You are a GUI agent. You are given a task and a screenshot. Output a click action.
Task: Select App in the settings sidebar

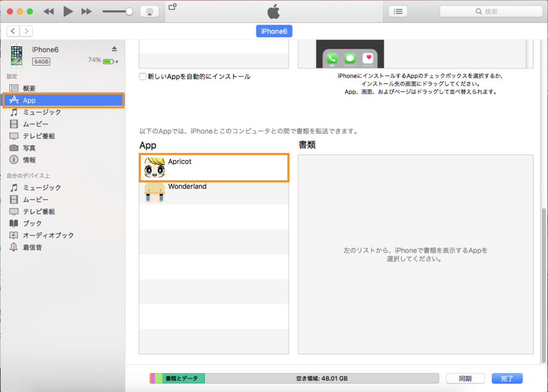(x=64, y=100)
